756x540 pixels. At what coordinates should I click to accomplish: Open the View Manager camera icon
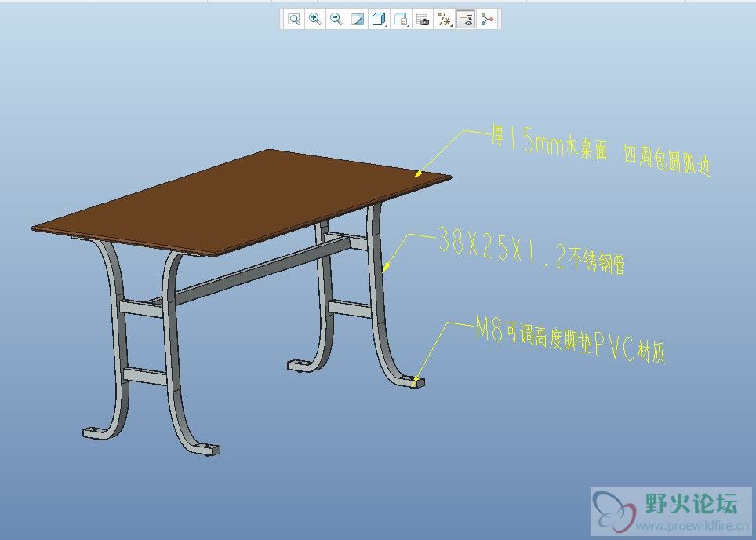coord(423,20)
